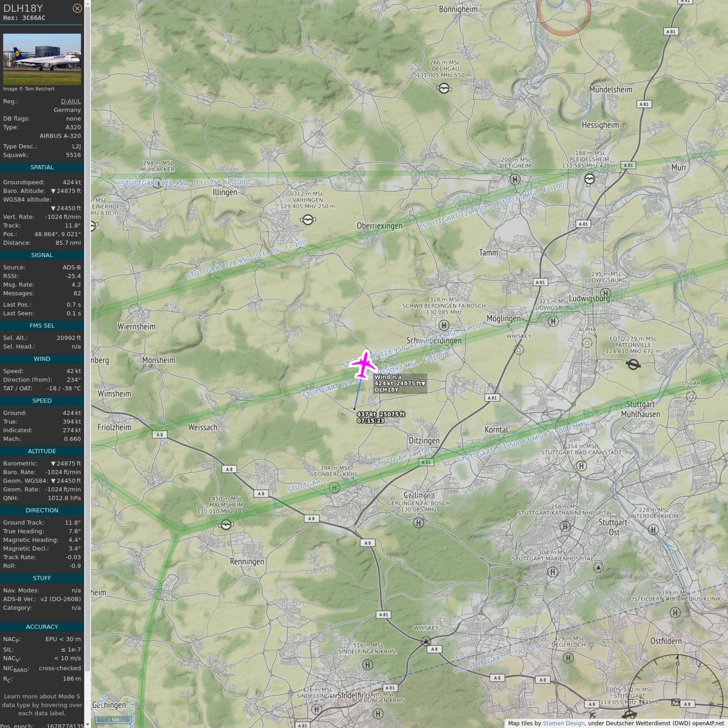Open the Lufthansa aircraft photo thumbnail
This screenshot has width=728, height=728.
(x=42, y=59)
